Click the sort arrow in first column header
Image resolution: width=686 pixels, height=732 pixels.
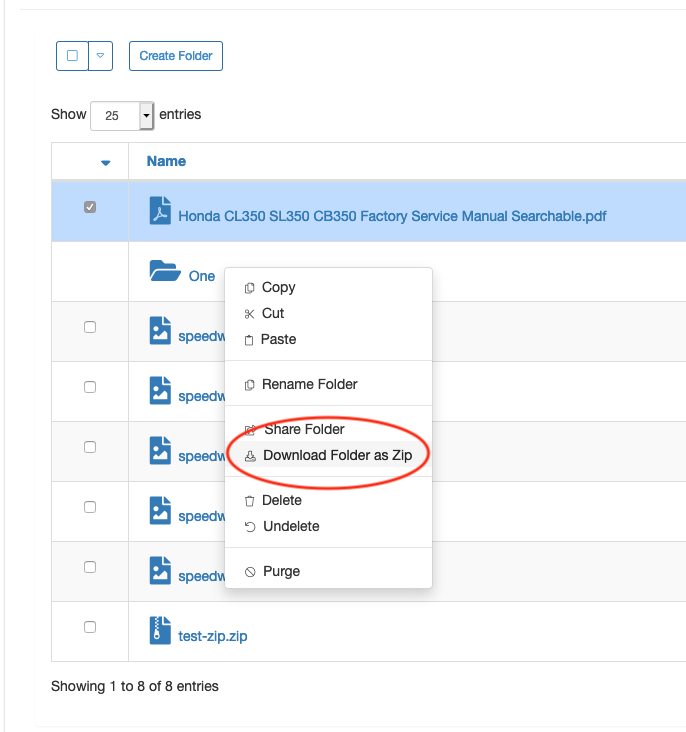(x=106, y=162)
